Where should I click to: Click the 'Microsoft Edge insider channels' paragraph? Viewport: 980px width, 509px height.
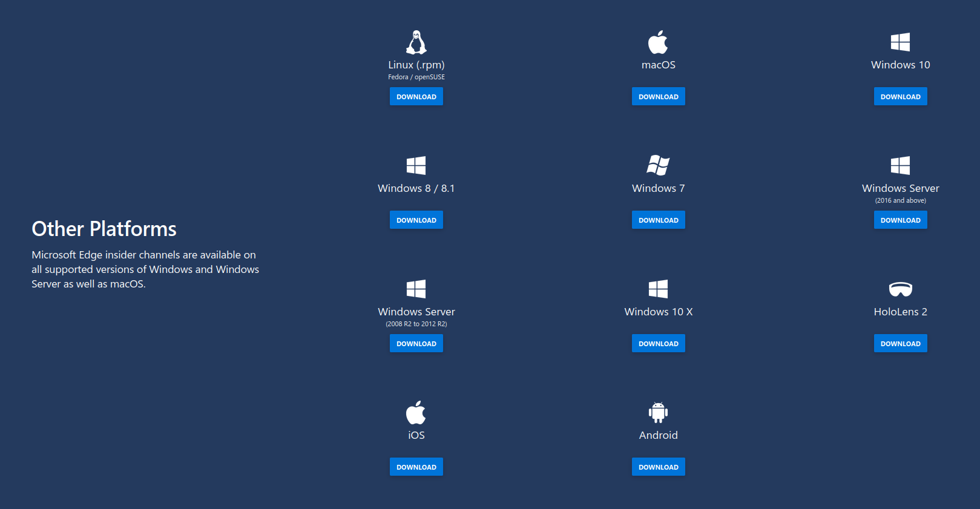[145, 269]
